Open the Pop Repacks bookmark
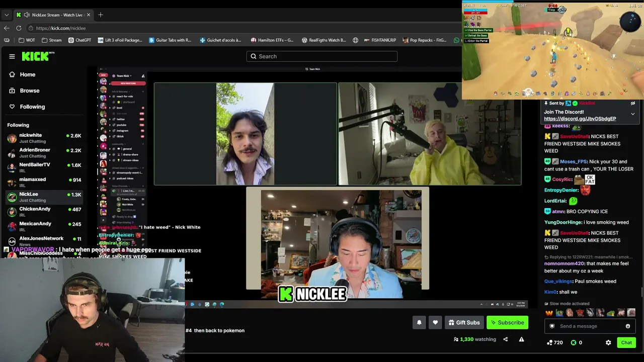This screenshot has width=644, height=362. click(424, 40)
